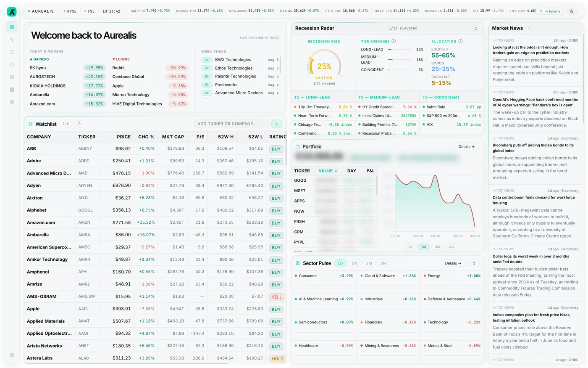Click the Watchlist grid icon beside the title
Image resolution: width=588 pixels, height=368 pixels.
30,124
